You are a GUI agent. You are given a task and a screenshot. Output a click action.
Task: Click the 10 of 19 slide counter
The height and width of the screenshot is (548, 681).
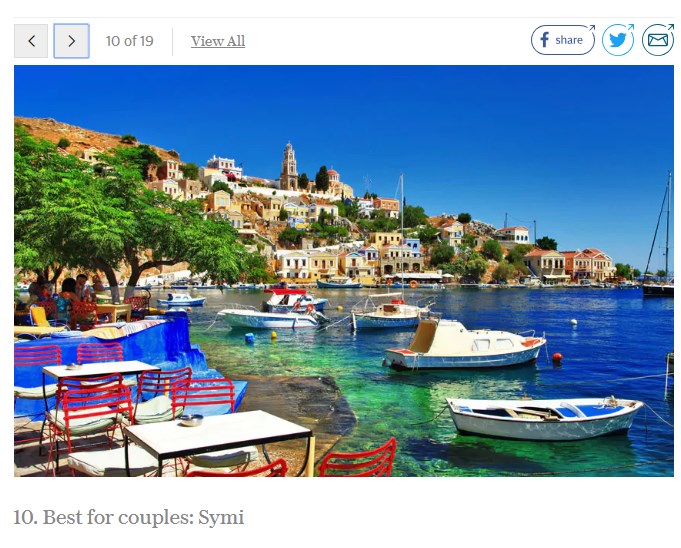point(129,41)
